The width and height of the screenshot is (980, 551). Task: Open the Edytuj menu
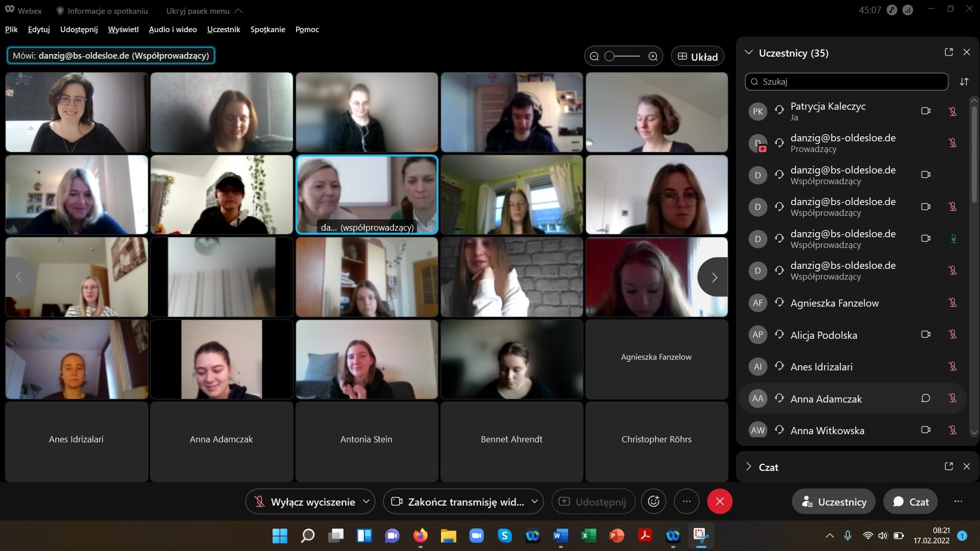[39, 30]
